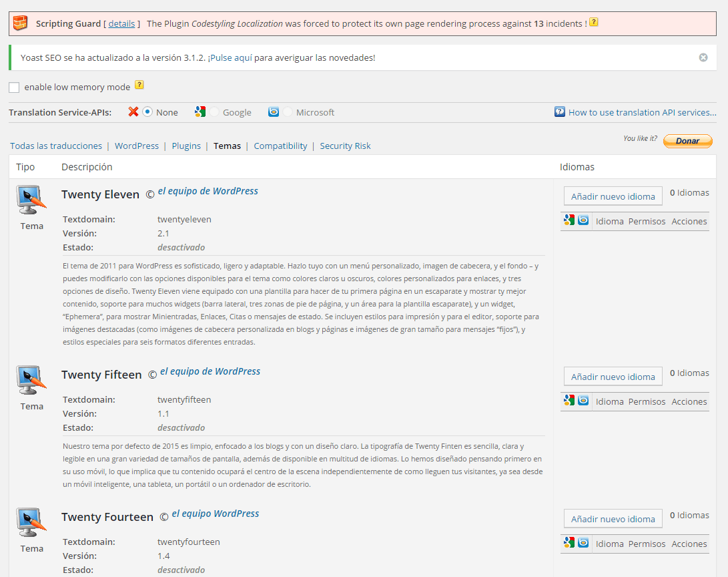
Task: Click version 1.4 of Twenty Fourteen
Action: (x=163, y=556)
